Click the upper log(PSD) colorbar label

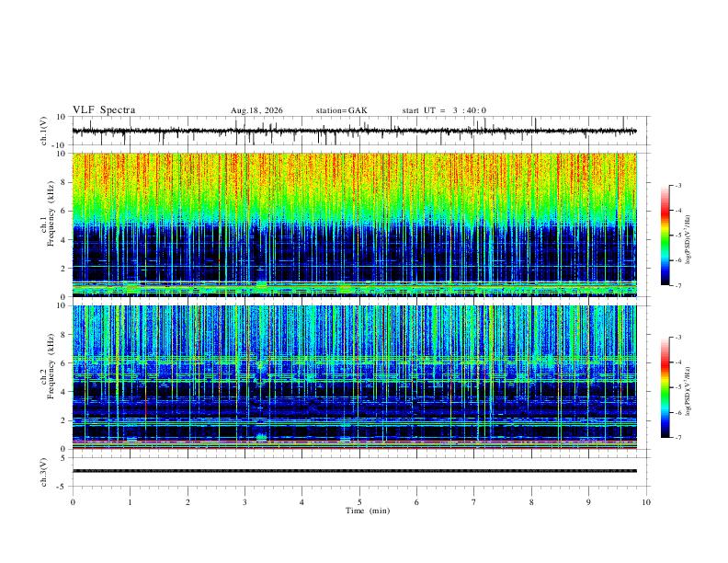688,239
